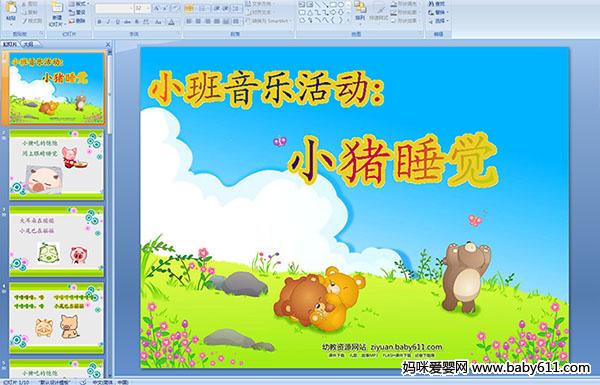Image resolution: width=600 pixels, height=385 pixels.
Task: Toggle bulleted list formatting
Action: click(189, 8)
